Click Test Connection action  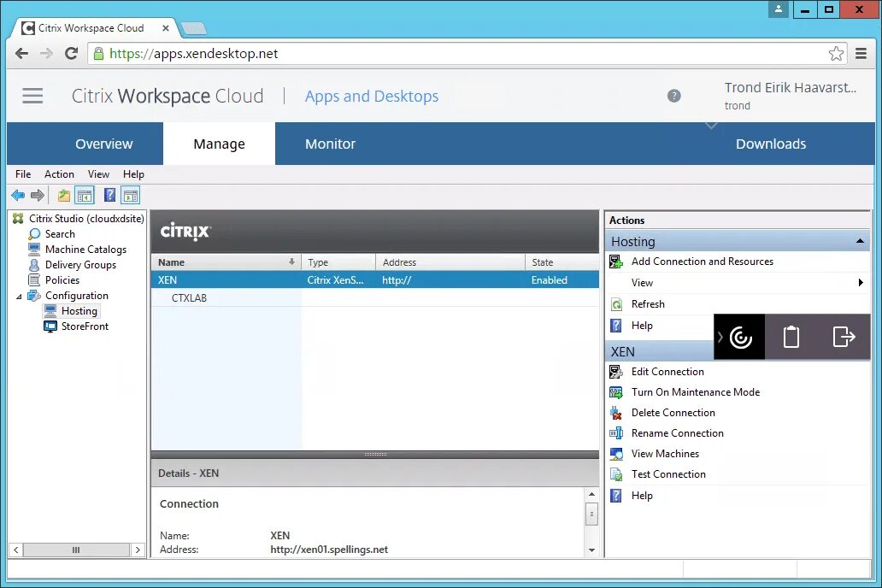coord(668,474)
